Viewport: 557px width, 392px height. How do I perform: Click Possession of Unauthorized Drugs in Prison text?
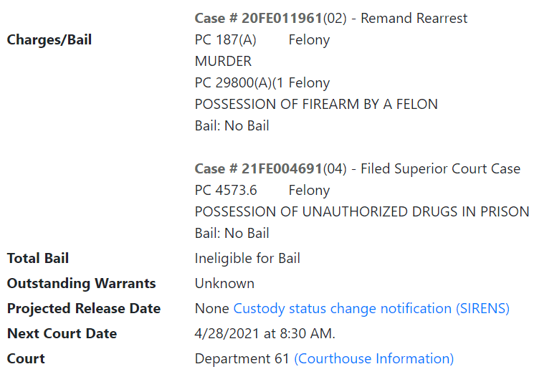(x=362, y=212)
